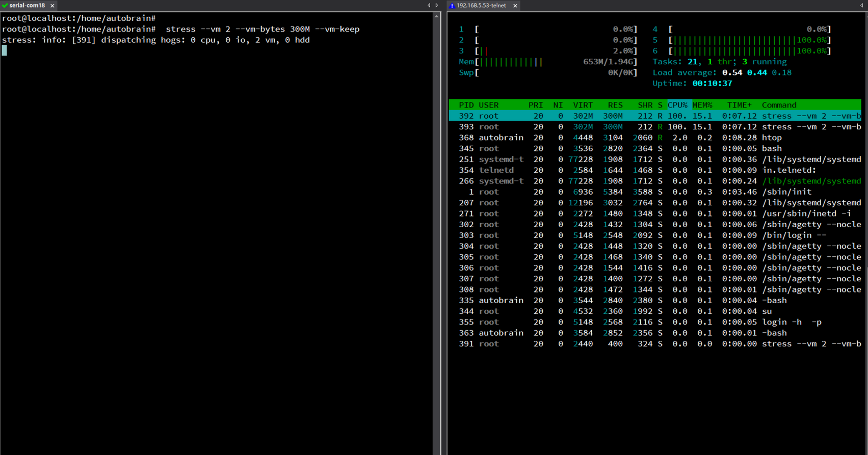The height and width of the screenshot is (455, 868).
Task: Click the green connected checkmark on serial-com18 tab
Action: [5, 5]
